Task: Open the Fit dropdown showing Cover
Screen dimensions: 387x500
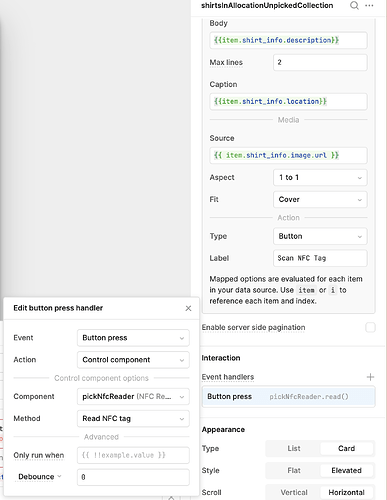Action: tap(320, 199)
